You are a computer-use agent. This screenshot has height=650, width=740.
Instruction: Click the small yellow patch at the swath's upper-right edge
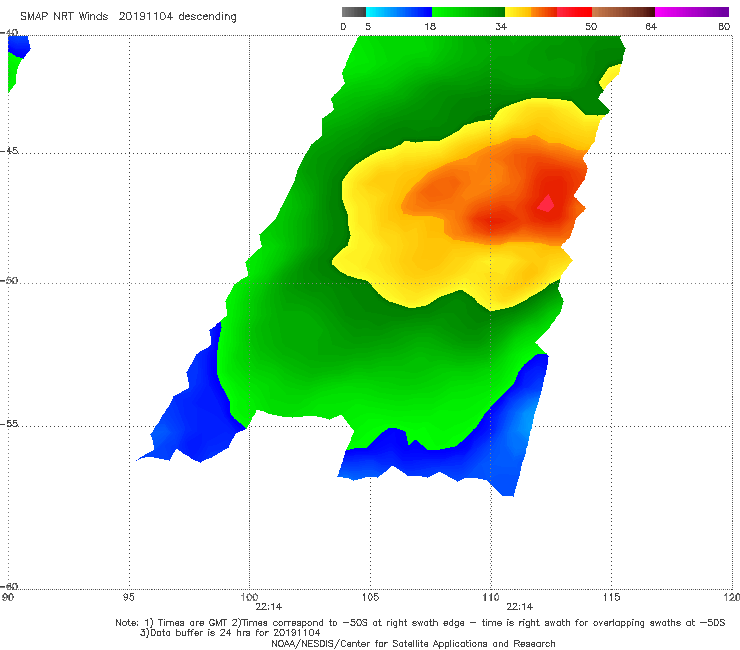pos(610,76)
